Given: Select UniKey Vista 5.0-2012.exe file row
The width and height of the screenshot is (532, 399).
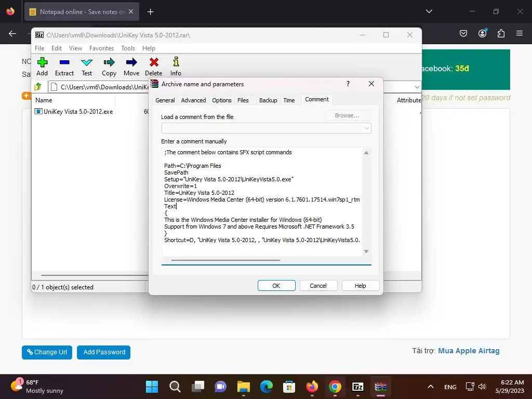Looking at the screenshot, I should pyautogui.click(x=74, y=112).
